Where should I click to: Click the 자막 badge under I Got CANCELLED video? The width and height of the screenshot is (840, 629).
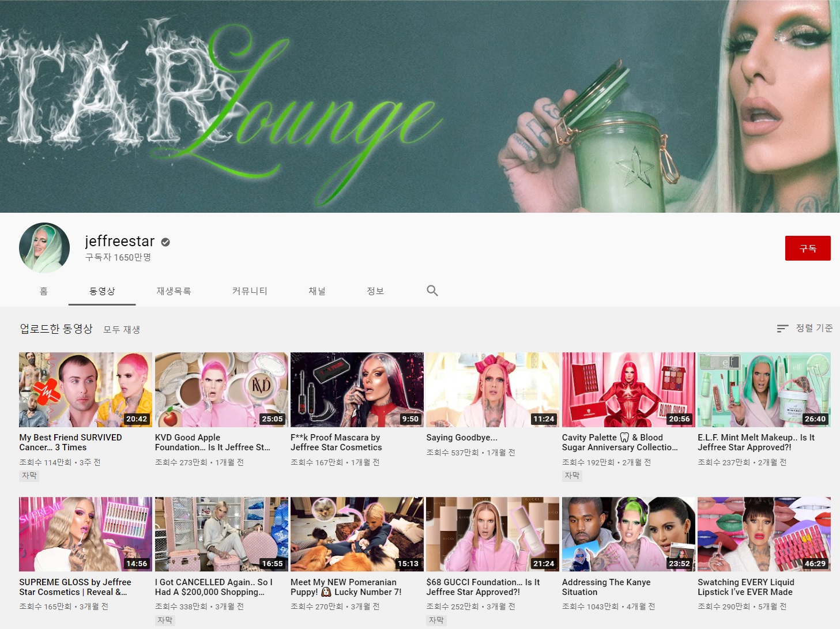(165, 620)
